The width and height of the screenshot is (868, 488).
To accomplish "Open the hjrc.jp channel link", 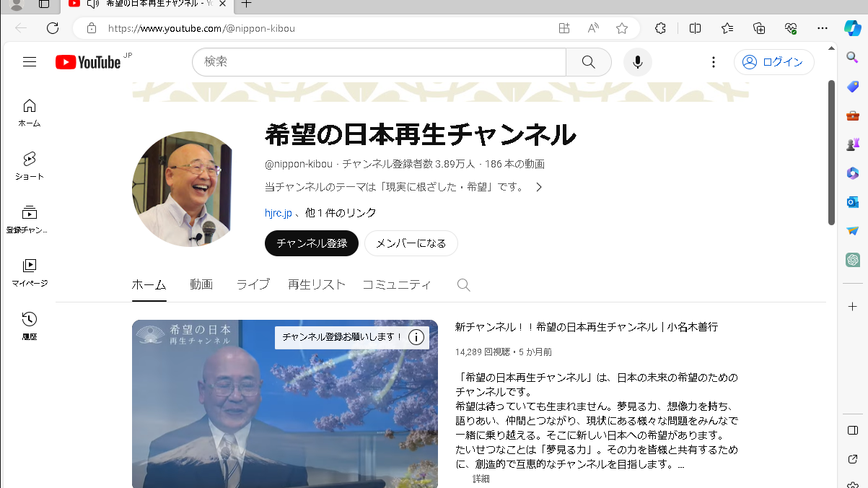I will (279, 212).
